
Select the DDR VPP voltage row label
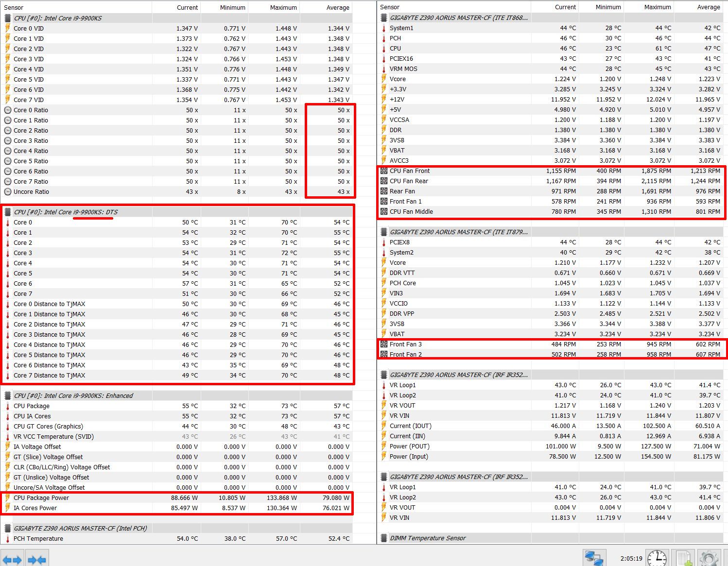tap(402, 314)
